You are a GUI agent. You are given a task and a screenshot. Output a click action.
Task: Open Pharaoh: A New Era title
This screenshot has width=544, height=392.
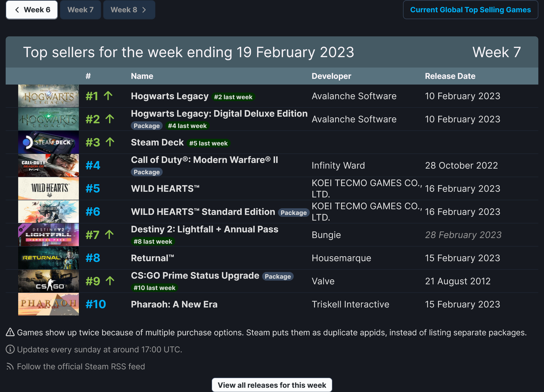click(x=174, y=304)
